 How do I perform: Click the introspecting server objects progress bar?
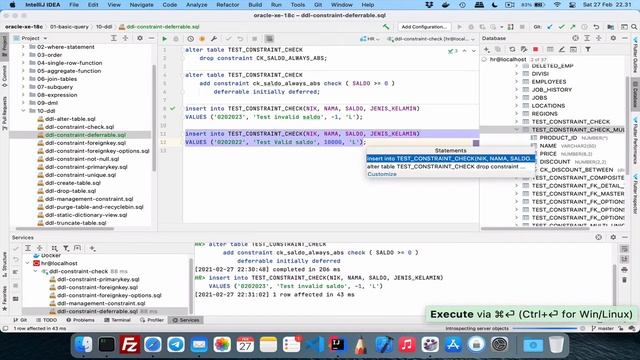(545, 328)
